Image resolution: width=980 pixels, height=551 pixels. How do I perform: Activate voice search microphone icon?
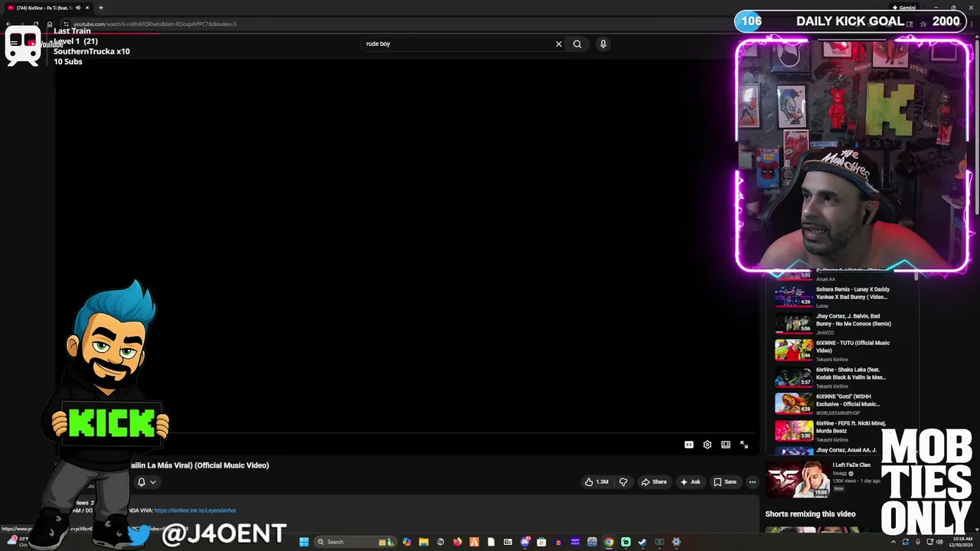point(603,44)
